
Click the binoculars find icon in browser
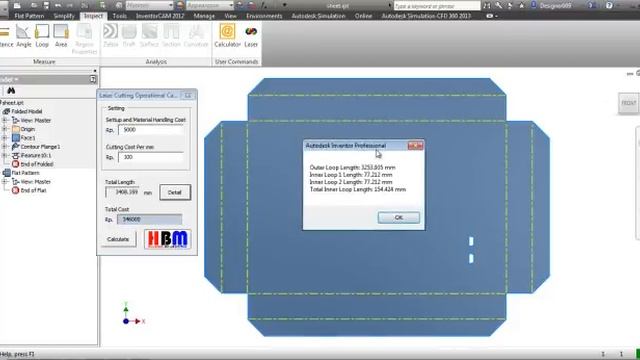coord(11,91)
